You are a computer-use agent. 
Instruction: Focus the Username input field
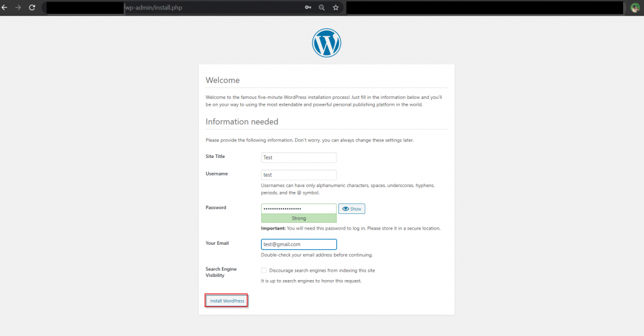(x=299, y=175)
